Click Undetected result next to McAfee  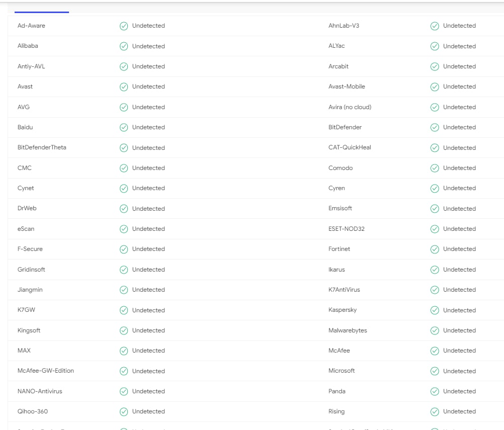point(459,351)
